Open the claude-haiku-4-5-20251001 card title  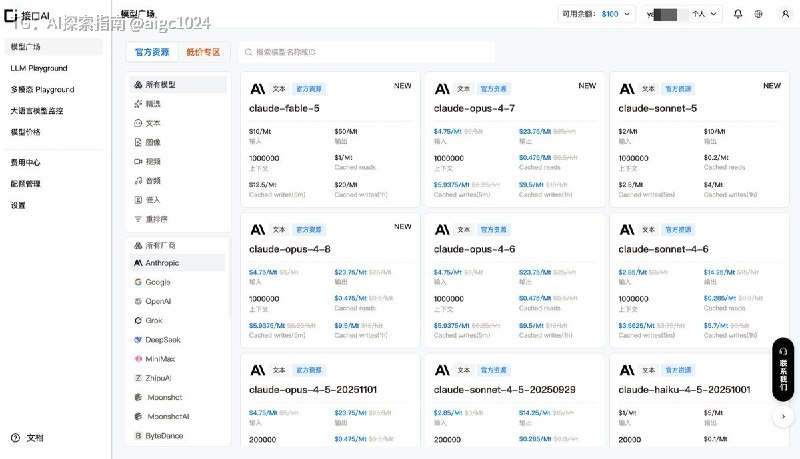684,390
